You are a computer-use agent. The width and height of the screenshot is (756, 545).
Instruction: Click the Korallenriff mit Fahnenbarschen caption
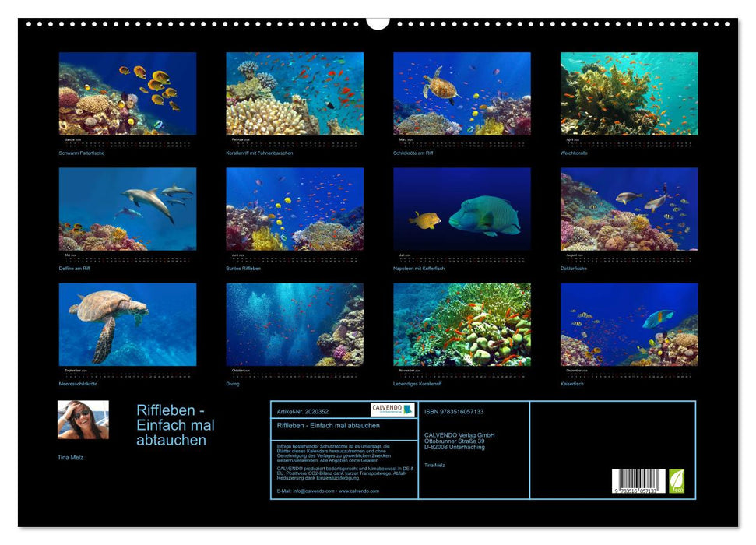(259, 153)
